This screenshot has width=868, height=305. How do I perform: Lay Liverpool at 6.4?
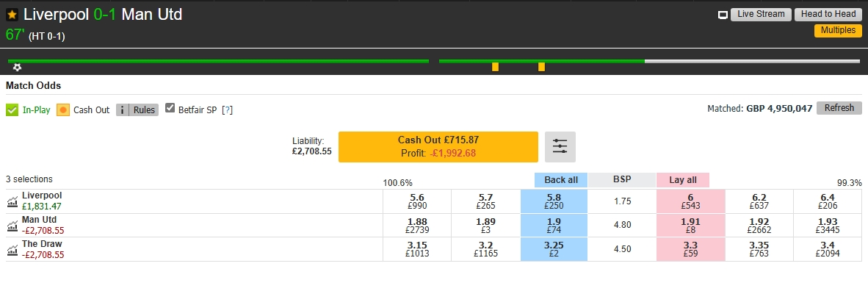[828, 201]
